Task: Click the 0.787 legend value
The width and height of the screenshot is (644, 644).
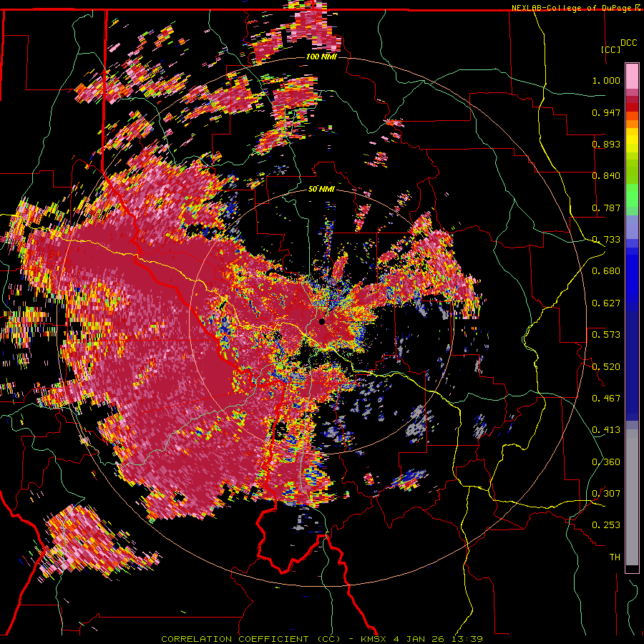Action: pos(606,208)
